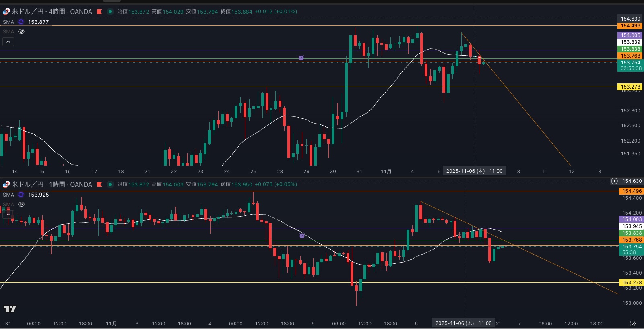Click the orange 153.768 price label on the 4時間 chart
Image resolution: width=644 pixels, height=329 pixels.
click(x=630, y=56)
